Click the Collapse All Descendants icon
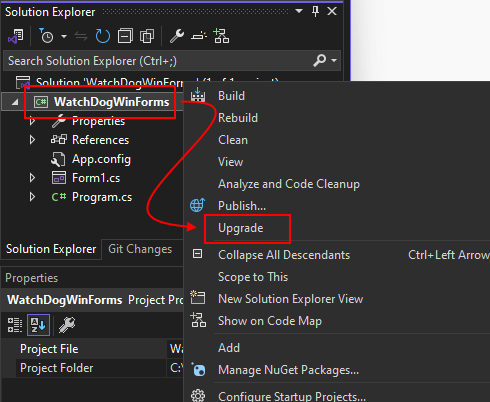The image size is (490, 402). [x=198, y=254]
